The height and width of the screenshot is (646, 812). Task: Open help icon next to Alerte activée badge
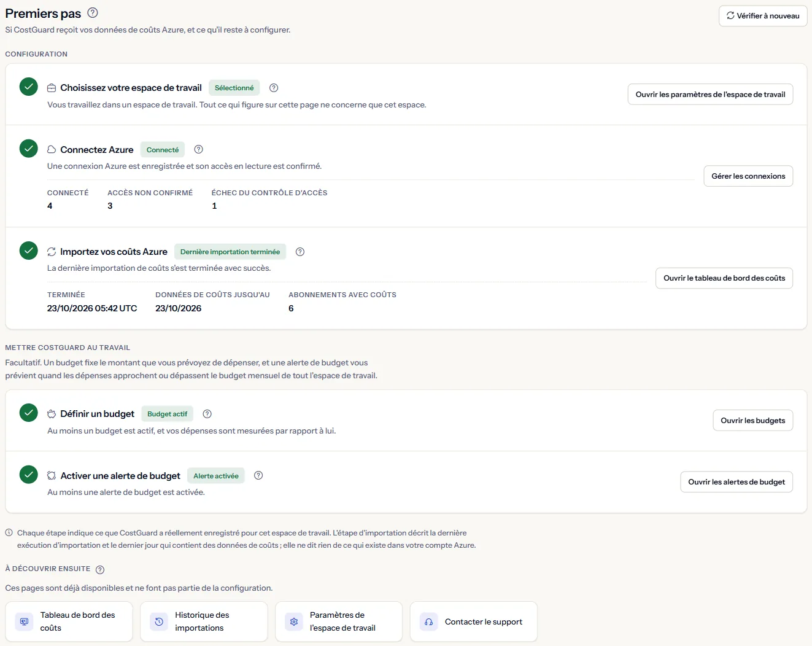258,475
